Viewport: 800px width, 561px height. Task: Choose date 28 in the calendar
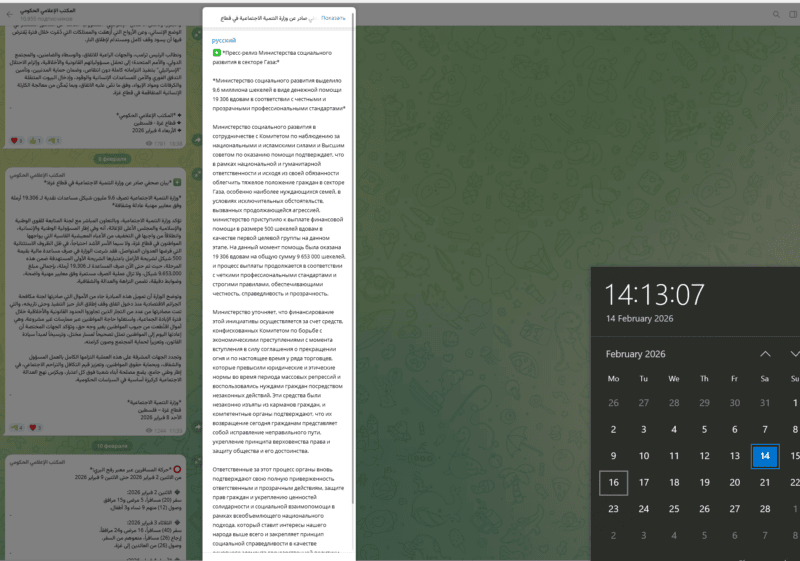tap(765, 508)
